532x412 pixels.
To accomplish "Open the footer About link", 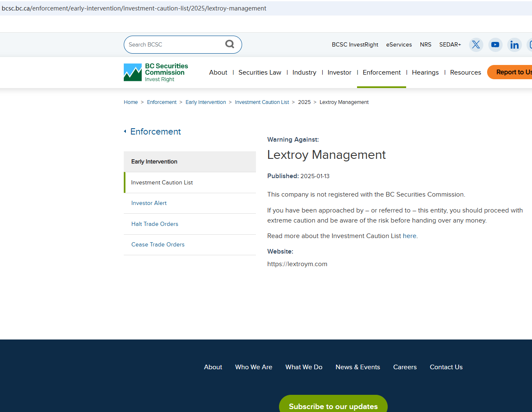I will [213, 367].
